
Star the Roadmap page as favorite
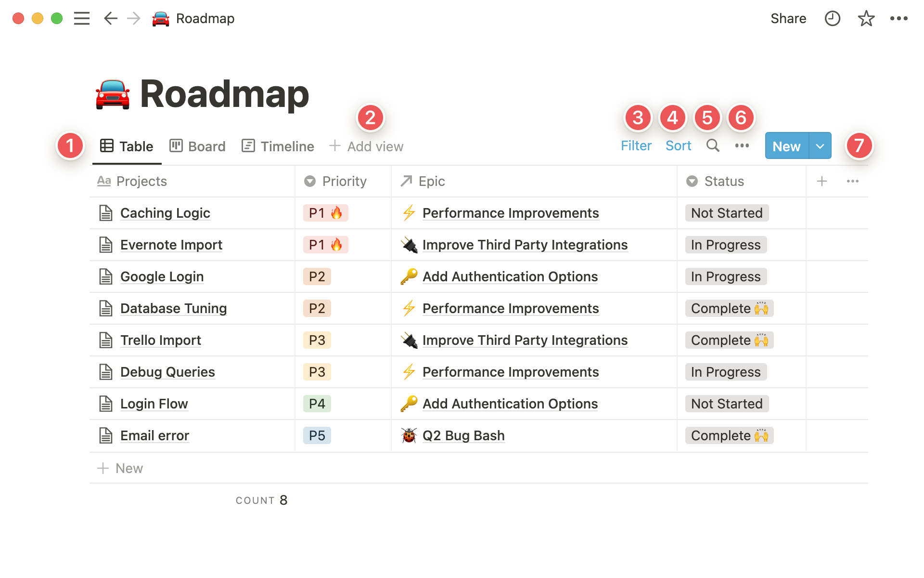866,19
